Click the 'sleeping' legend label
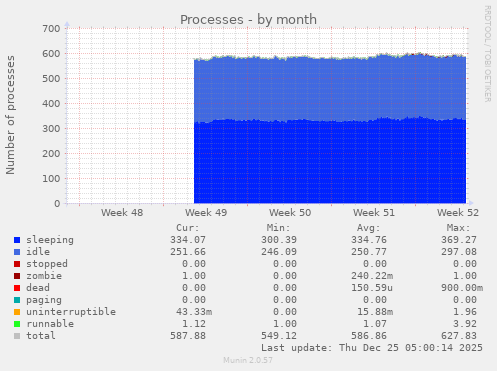The image size is (497, 371). [50, 240]
